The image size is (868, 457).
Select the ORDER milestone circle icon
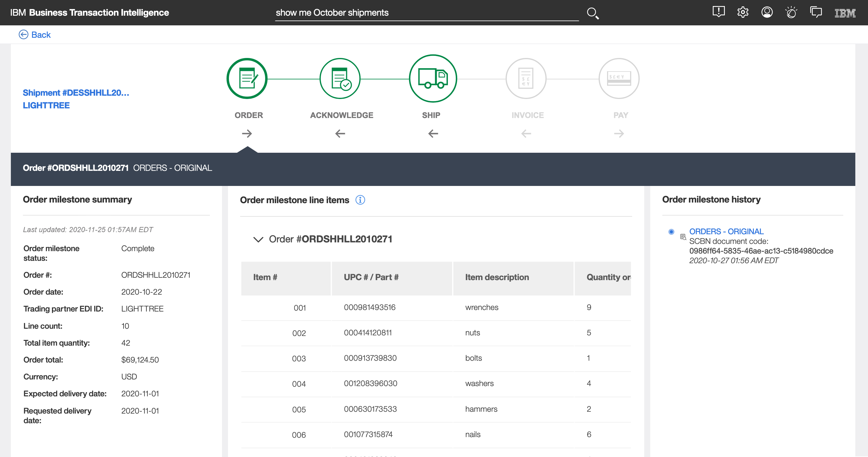(247, 78)
